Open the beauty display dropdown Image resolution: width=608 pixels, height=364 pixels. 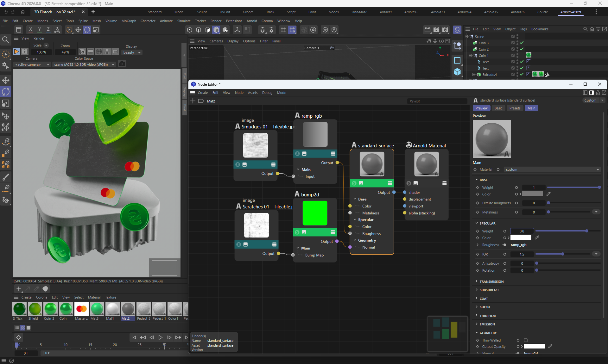pos(132,52)
